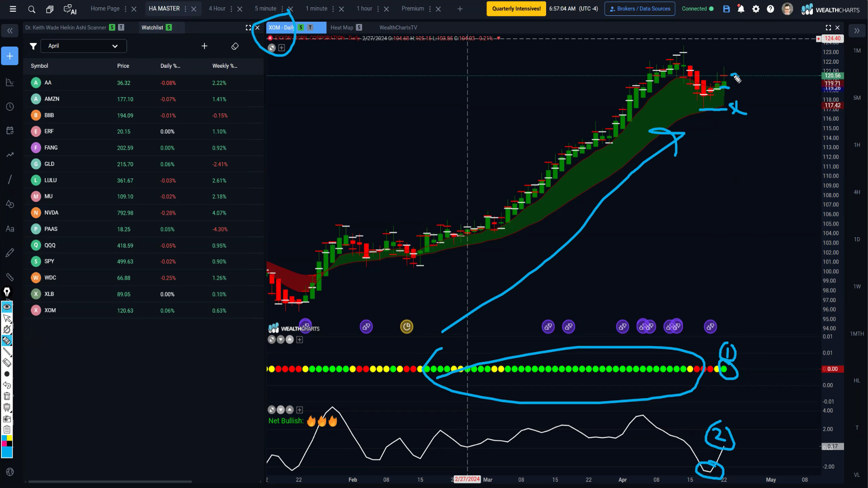Select the 1D timeframe on the right
The width and height of the screenshot is (868, 488).
[857, 239]
